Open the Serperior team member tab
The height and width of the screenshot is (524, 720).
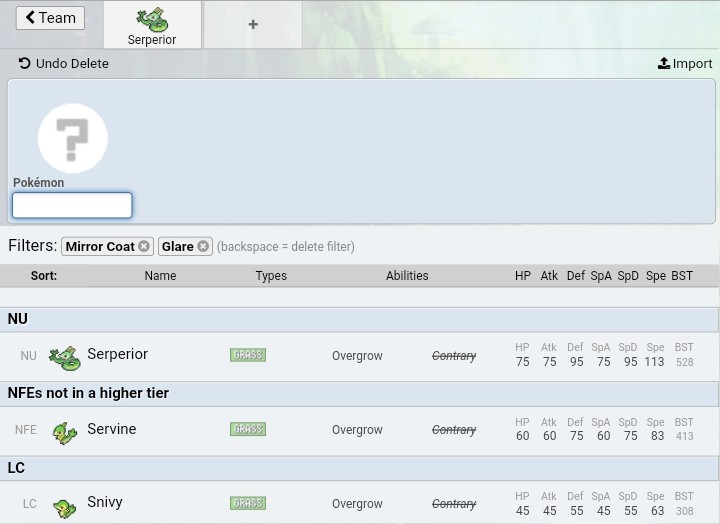(x=152, y=25)
